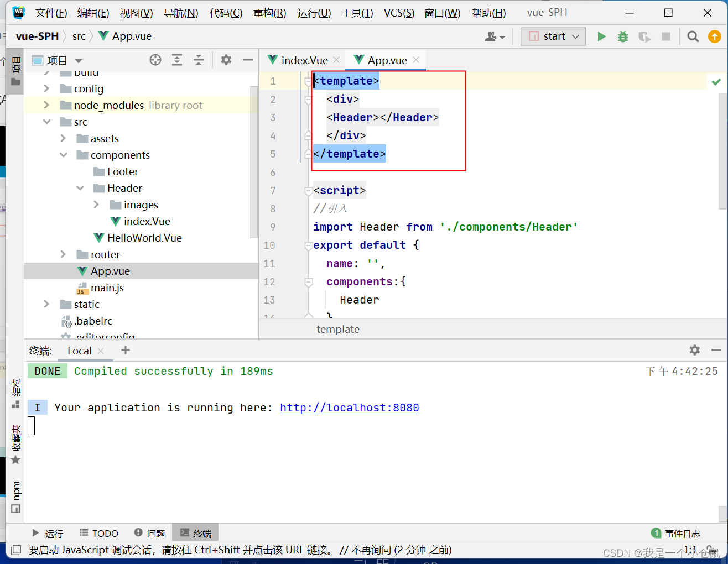The width and height of the screenshot is (728, 564).
Task: Close the App.vue editor tab
Action: [416, 60]
